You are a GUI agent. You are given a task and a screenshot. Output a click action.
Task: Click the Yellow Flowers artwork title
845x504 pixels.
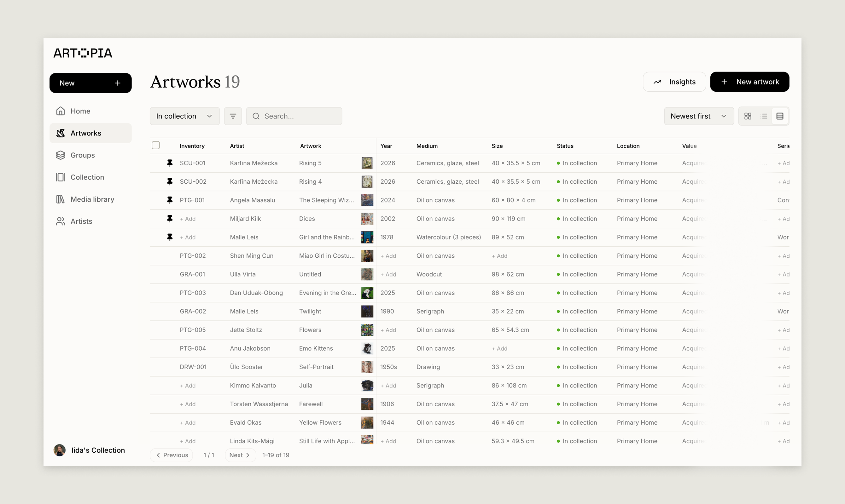pos(320,422)
